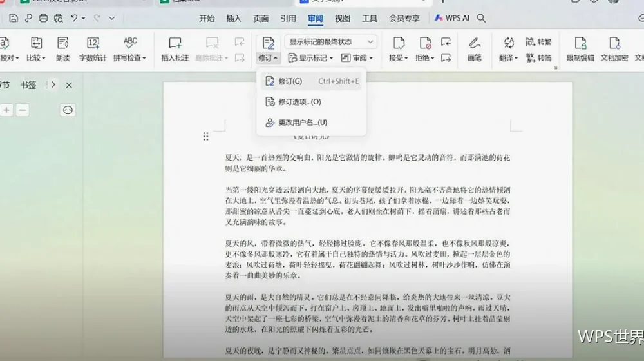
Task: Click the 朗读 read aloud icon
Action: (x=63, y=43)
